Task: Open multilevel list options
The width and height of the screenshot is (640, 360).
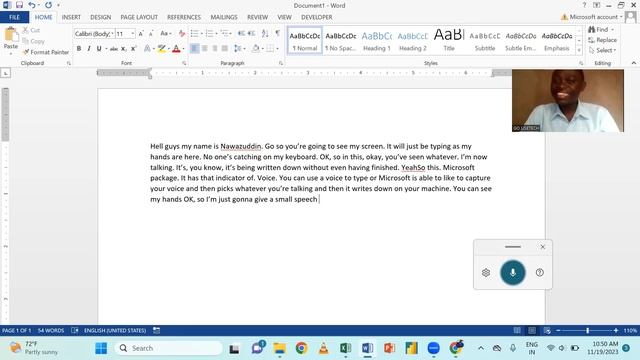Action: point(225,33)
